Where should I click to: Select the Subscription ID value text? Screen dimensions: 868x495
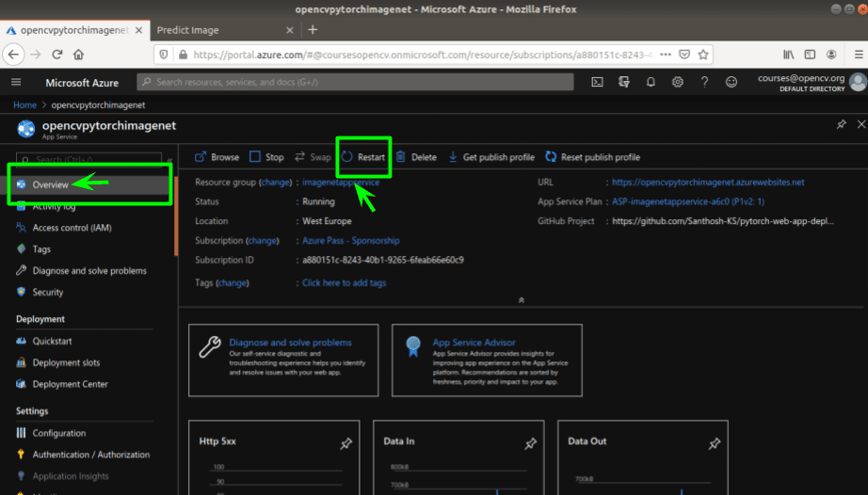tap(383, 260)
